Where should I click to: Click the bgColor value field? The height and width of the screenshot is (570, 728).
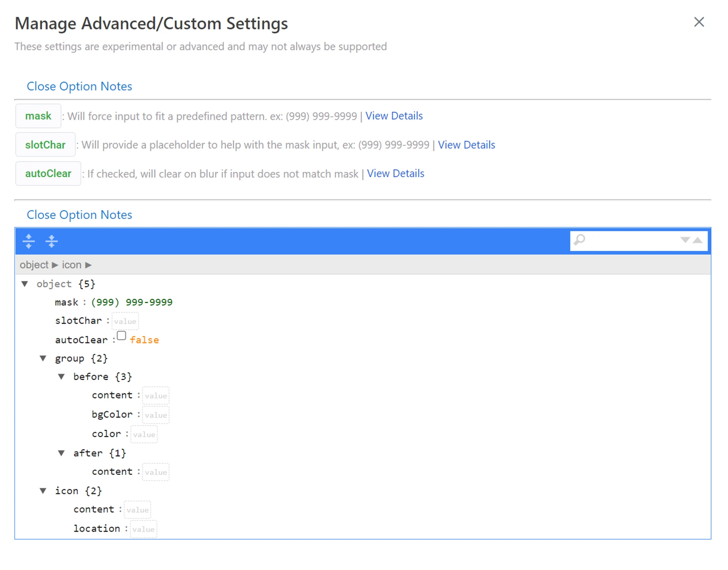[x=155, y=415]
